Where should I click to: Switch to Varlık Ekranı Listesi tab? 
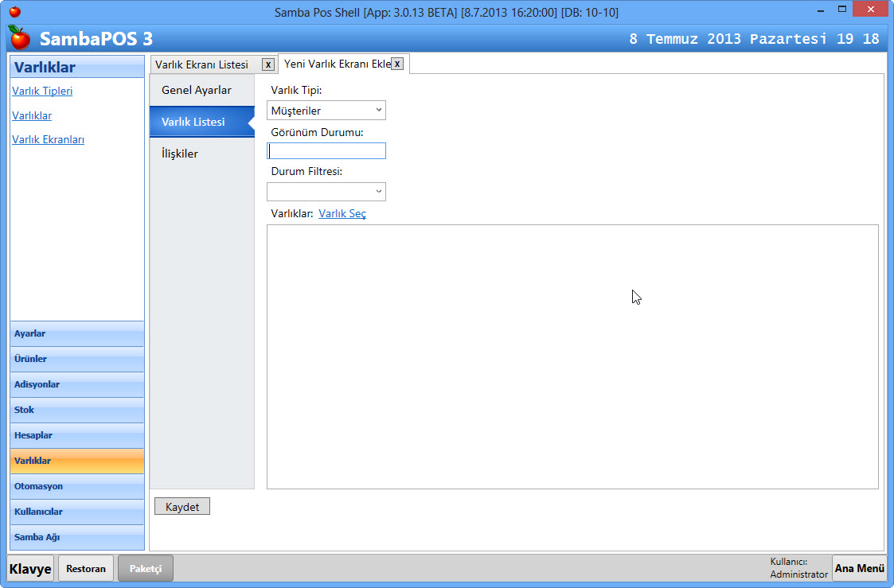(x=202, y=64)
